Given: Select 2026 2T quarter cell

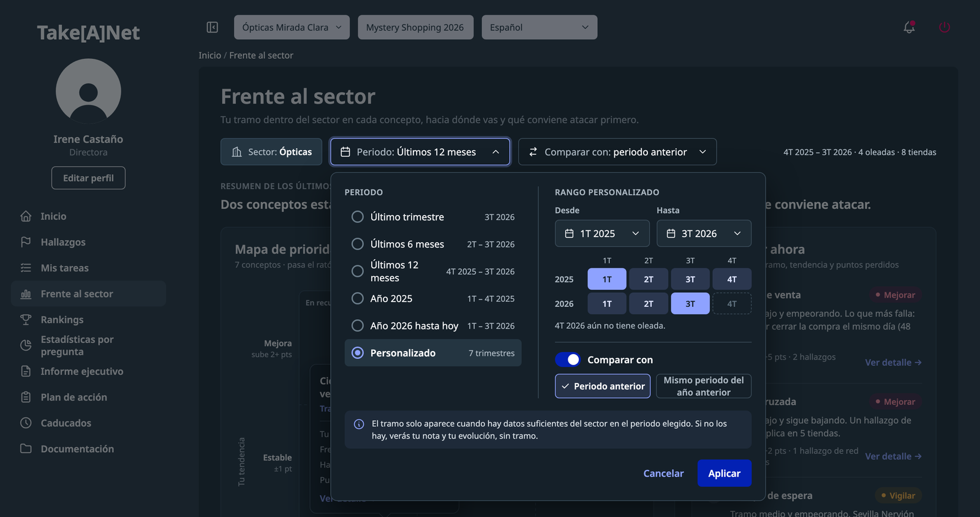Looking at the screenshot, I should pos(649,303).
